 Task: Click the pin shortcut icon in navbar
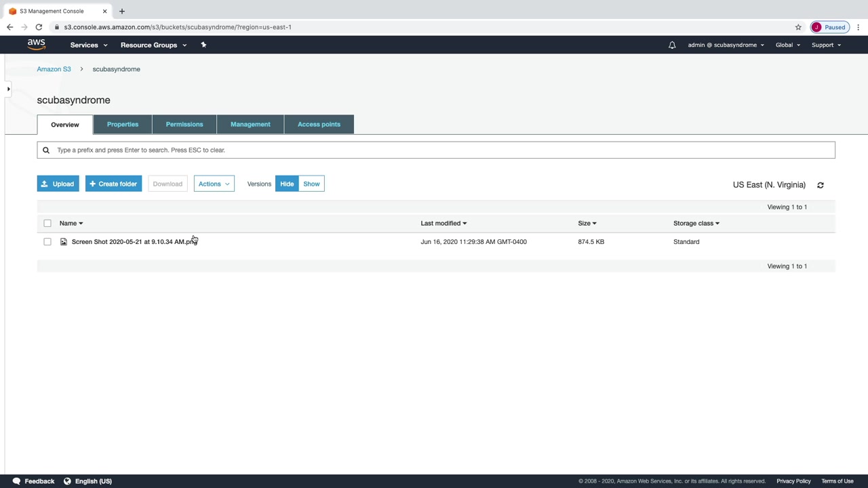tap(203, 45)
